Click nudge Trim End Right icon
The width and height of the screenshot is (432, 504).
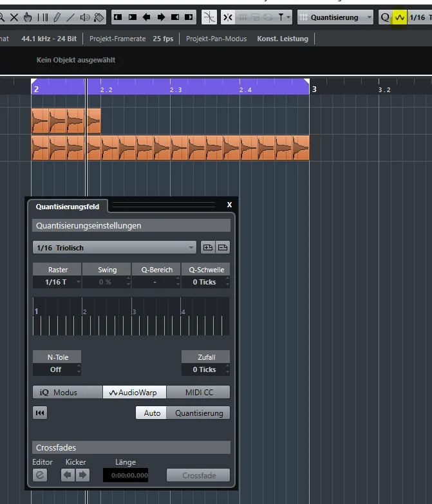pos(189,17)
